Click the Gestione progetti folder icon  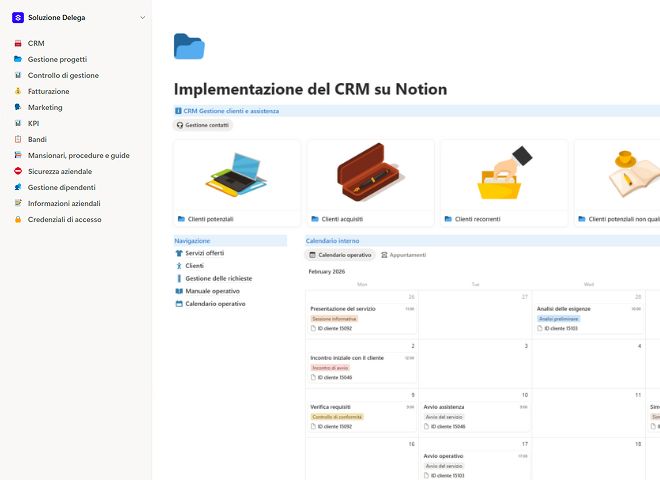(18, 59)
